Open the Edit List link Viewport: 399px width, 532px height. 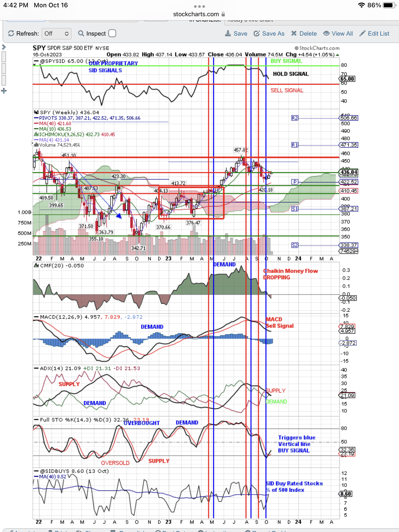(x=374, y=34)
